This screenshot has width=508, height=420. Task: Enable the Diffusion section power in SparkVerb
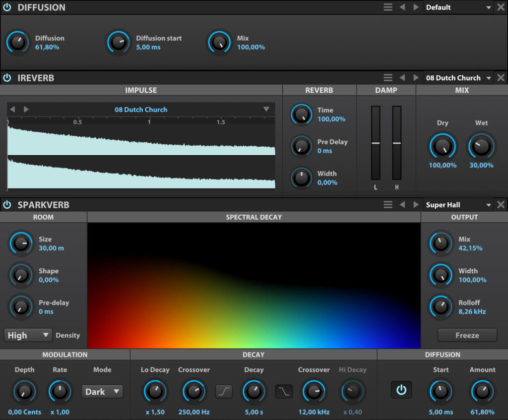401,390
